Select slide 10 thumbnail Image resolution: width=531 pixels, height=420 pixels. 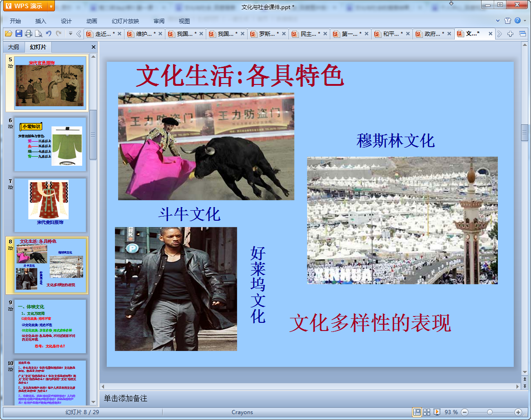[x=50, y=383]
